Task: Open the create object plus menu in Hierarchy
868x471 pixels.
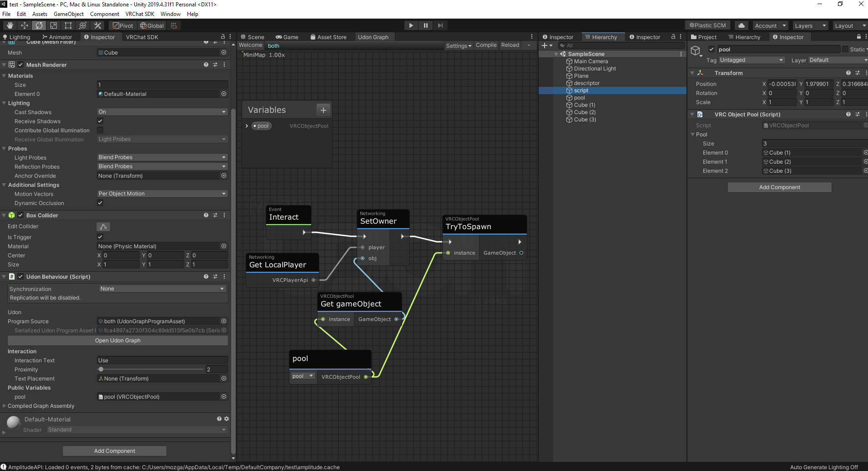Action: (x=547, y=45)
